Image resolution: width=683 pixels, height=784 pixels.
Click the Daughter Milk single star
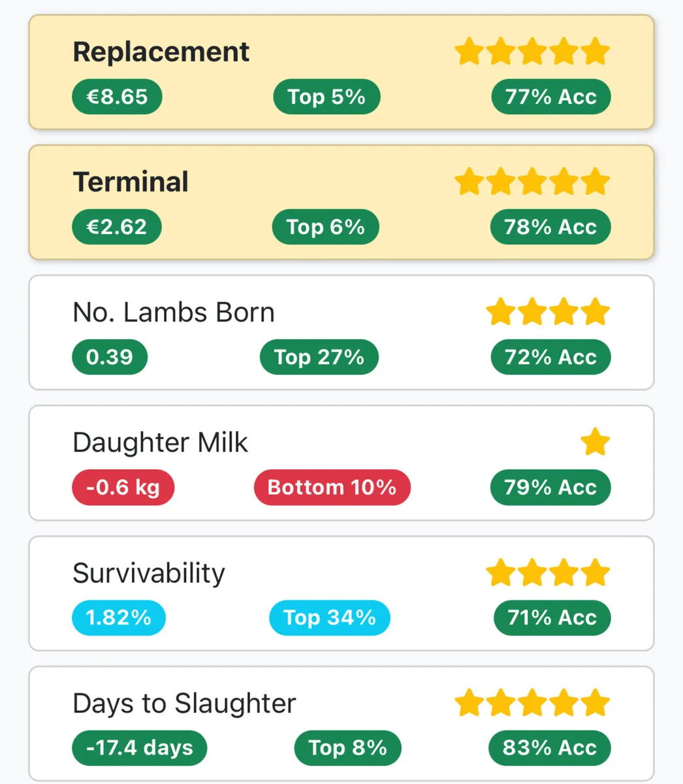[x=595, y=443]
